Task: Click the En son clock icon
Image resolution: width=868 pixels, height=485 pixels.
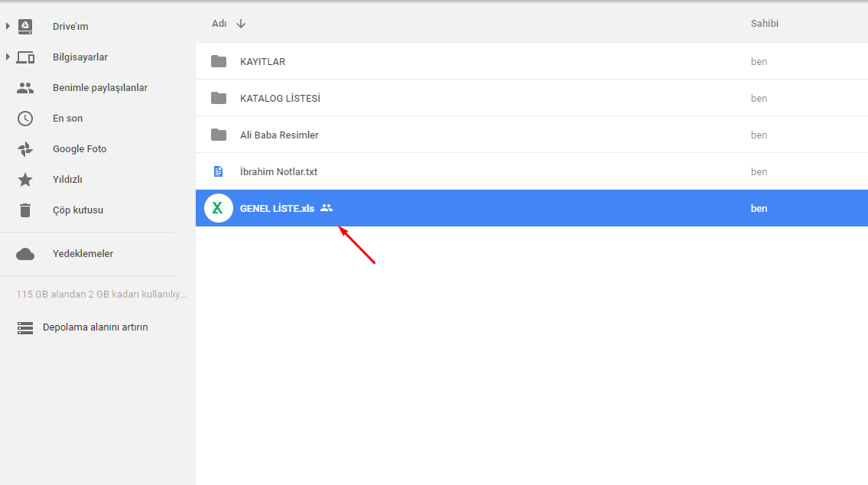Action: (x=25, y=119)
